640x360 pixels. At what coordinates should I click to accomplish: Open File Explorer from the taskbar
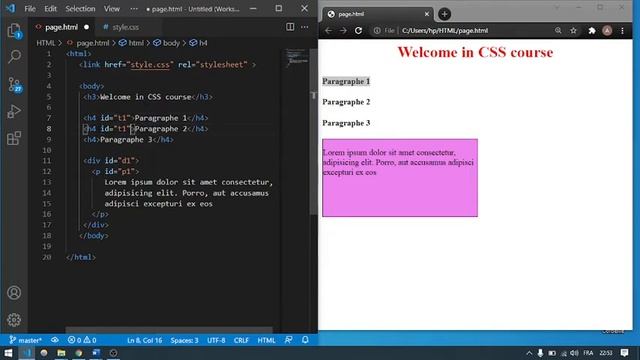click(61, 353)
